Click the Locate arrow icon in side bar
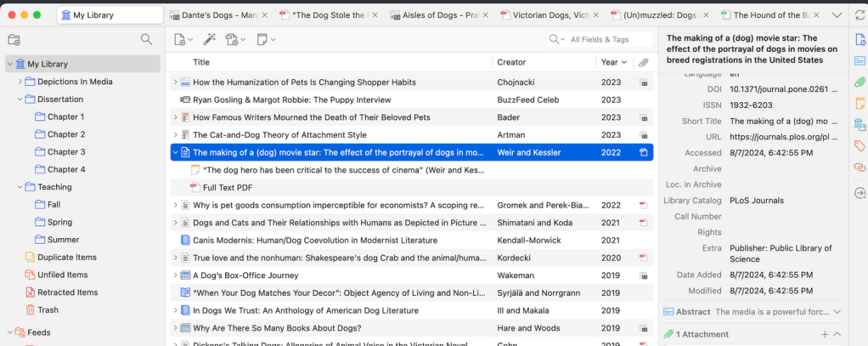Viewport: 868px width, 346px height. (859, 194)
